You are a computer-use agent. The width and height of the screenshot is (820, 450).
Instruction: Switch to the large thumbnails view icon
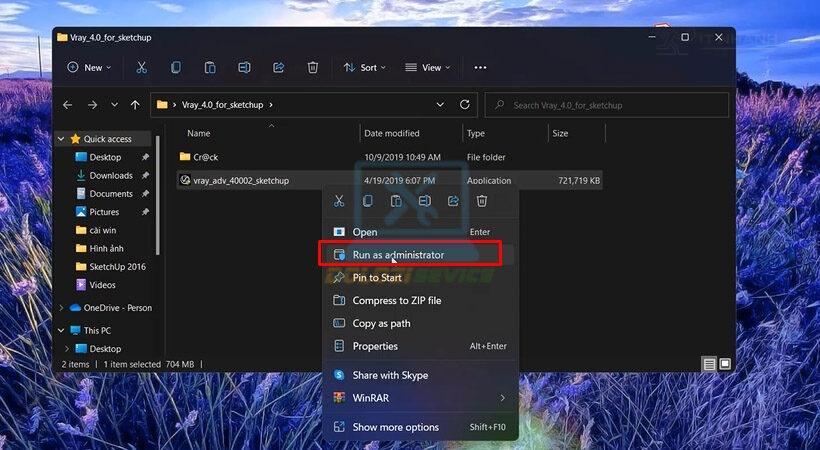[x=725, y=364]
